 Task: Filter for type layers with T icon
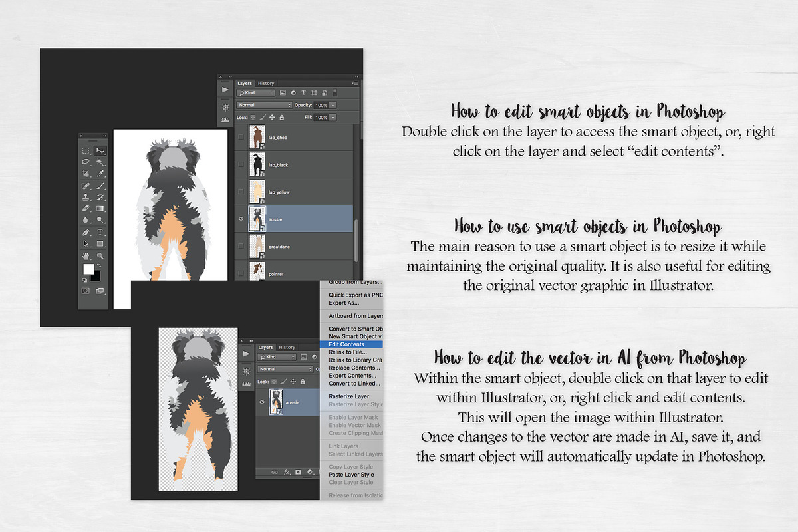click(303, 92)
